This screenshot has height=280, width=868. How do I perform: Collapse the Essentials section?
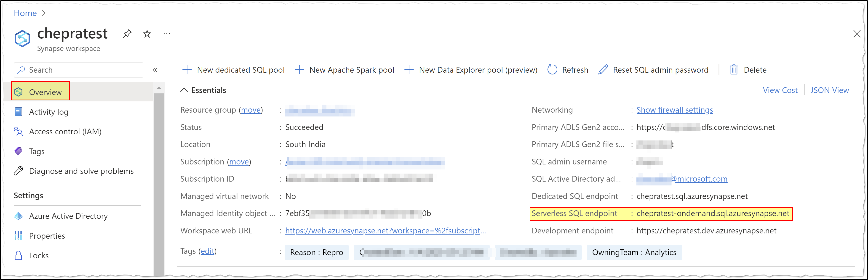(x=203, y=90)
